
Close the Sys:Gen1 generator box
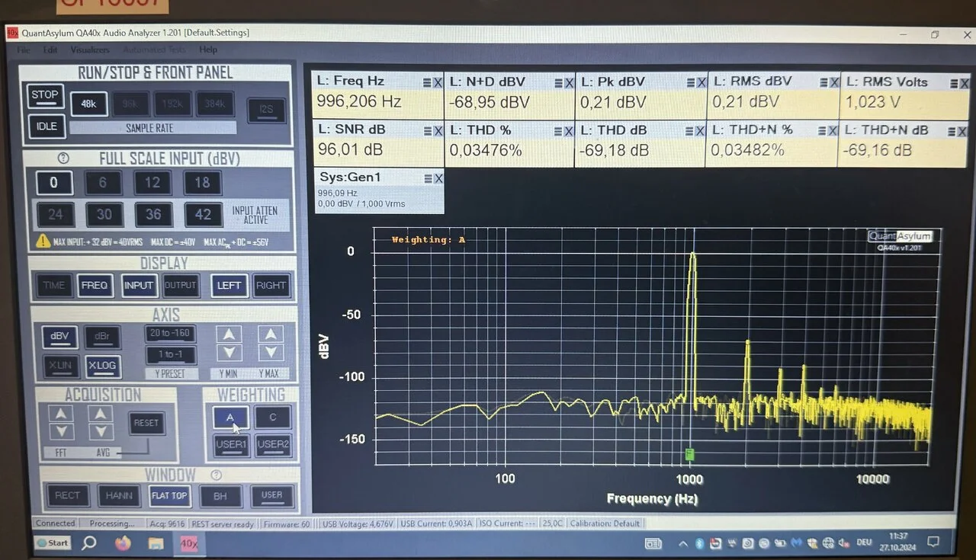coord(438,178)
